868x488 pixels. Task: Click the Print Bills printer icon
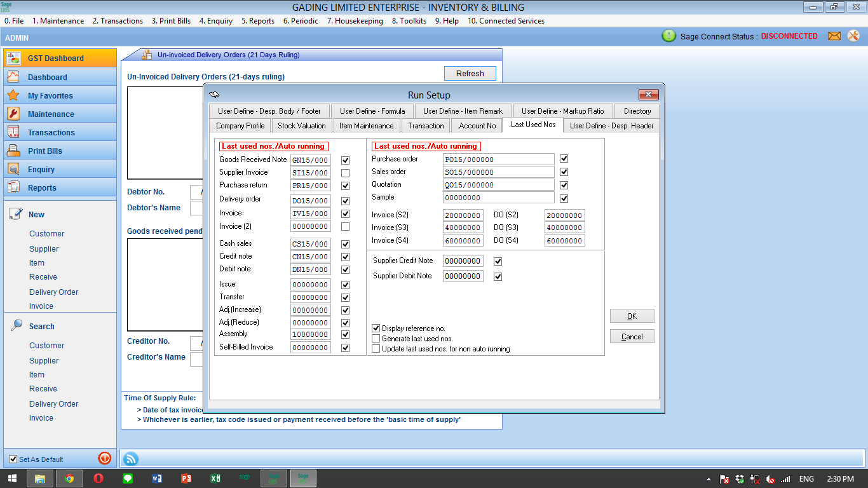coord(13,151)
